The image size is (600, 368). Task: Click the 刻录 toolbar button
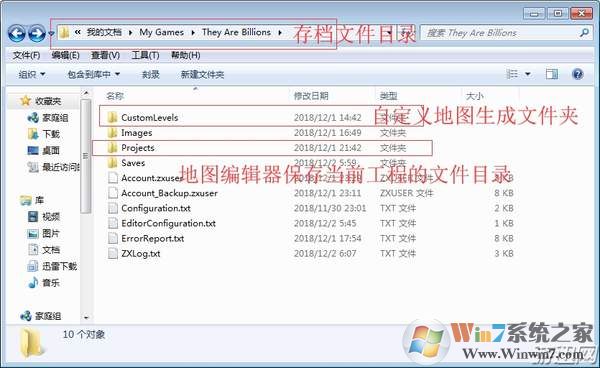coord(150,74)
